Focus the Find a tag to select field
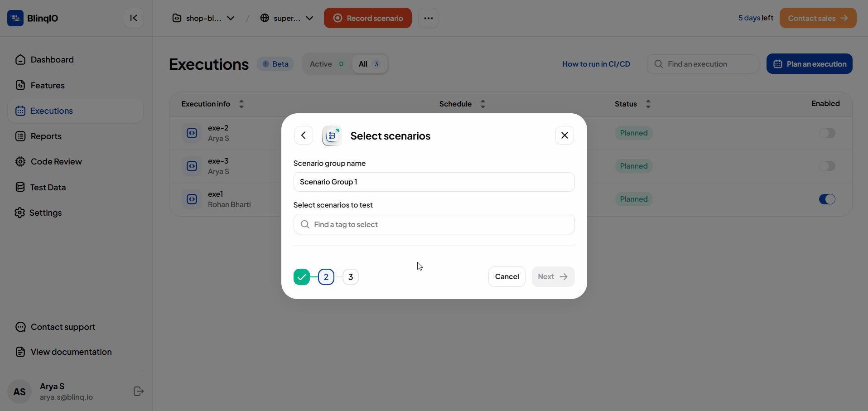Screen dimensions: 868x411 tap(434, 224)
